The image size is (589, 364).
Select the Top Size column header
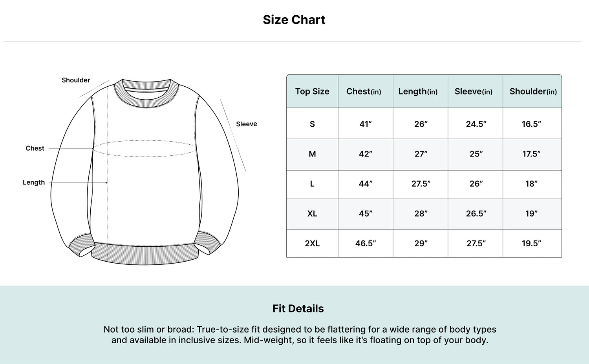312,91
